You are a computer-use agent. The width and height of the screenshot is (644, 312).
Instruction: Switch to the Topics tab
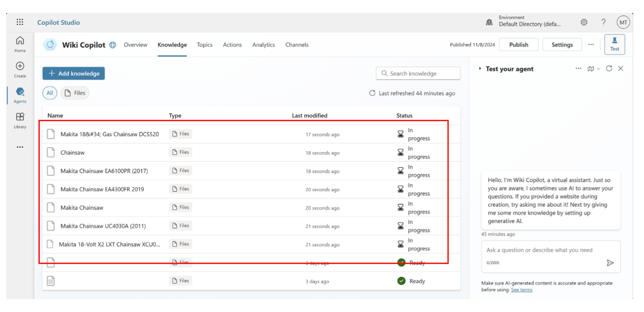[x=205, y=44]
